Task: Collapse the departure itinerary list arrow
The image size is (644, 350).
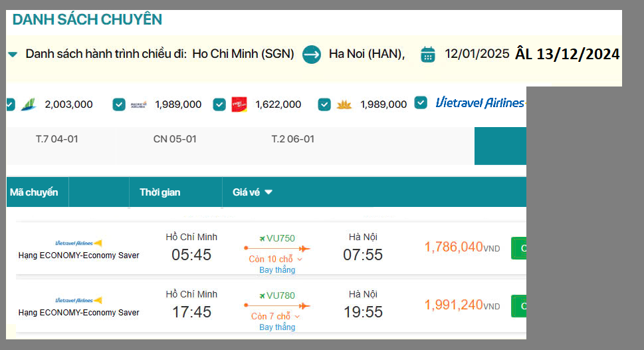Action: point(12,55)
